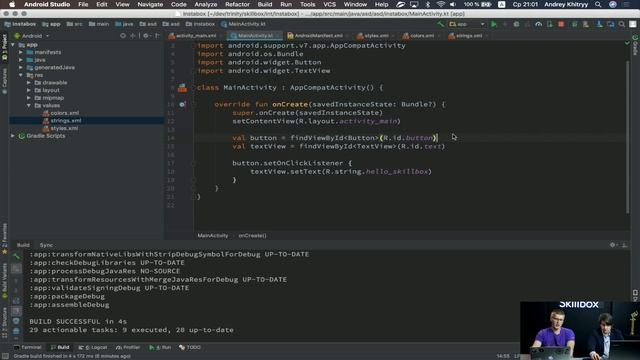Select strings.xml in project tree

[65, 121]
